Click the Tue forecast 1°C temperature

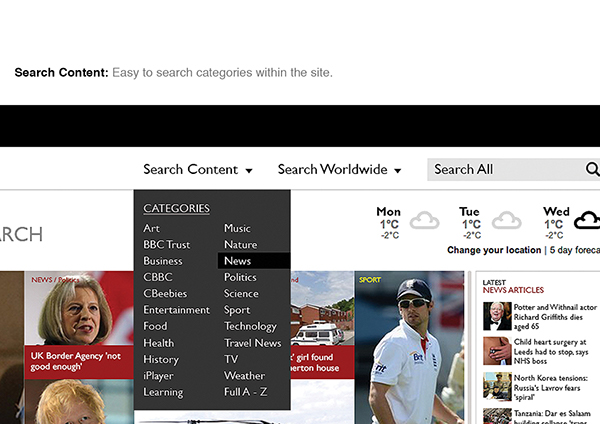tap(471, 224)
